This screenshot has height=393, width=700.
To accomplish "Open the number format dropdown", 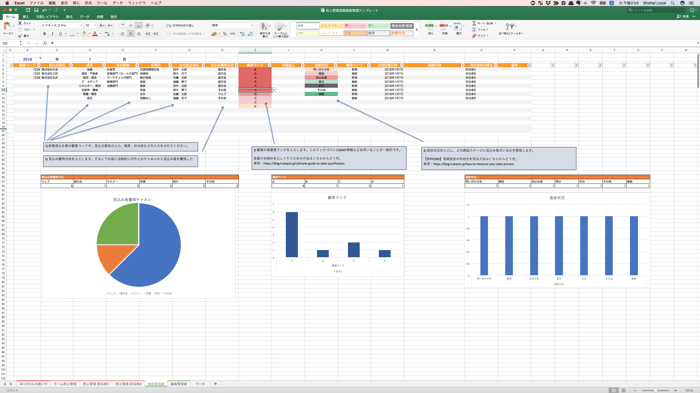I will tap(232, 25).
